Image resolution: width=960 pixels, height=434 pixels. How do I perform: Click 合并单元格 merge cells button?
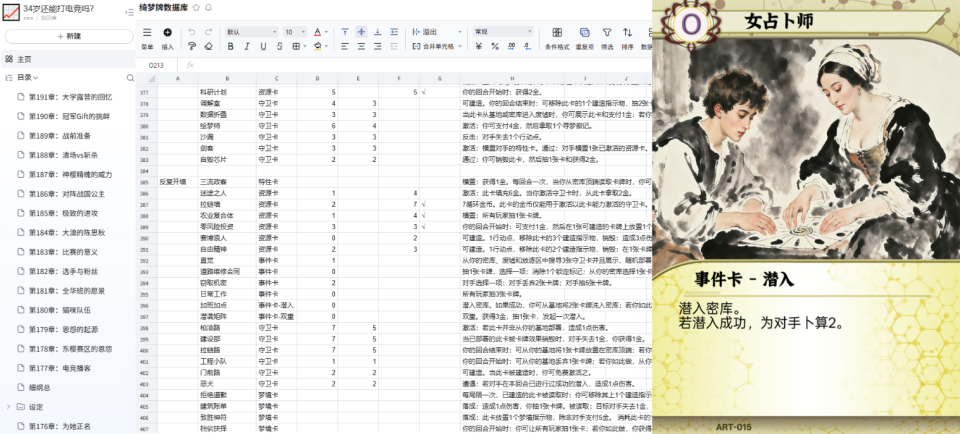(434, 46)
